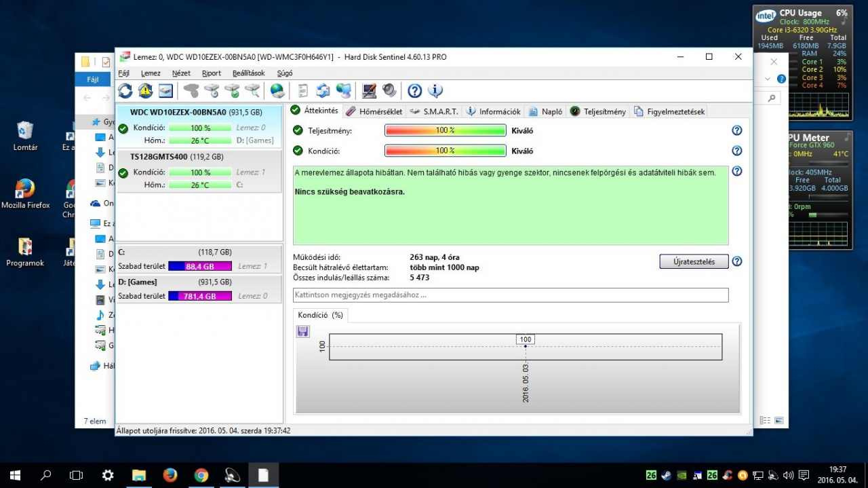Image resolution: width=868 pixels, height=488 pixels.
Task: Click the disk test icon with green checkmark
Action: coord(232,91)
